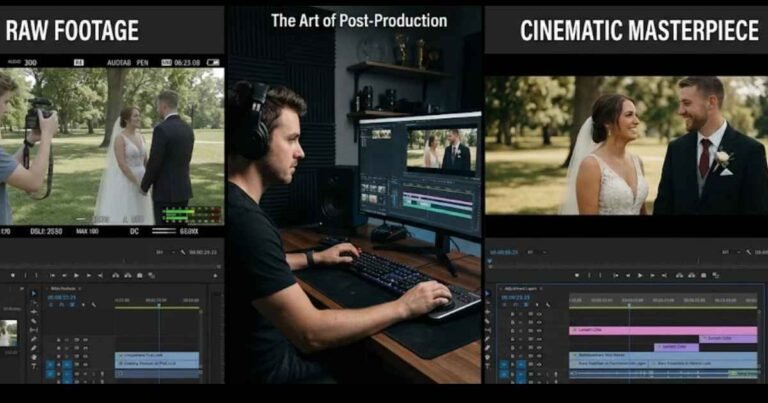Select the Slip tool in Raw Footage toolbar
Image resolution: width=768 pixels, height=403 pixels.
(34, 330)
